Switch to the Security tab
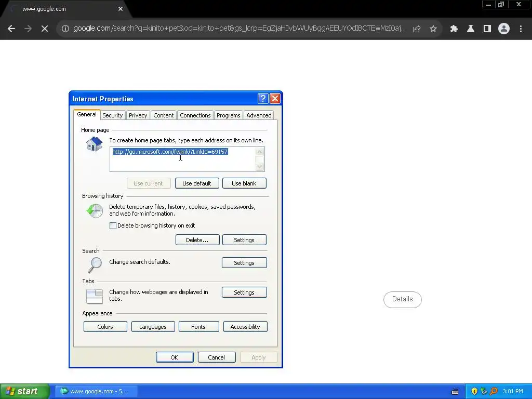The width and height of the screenshot is (532, 399). click(x=113, y=115)
